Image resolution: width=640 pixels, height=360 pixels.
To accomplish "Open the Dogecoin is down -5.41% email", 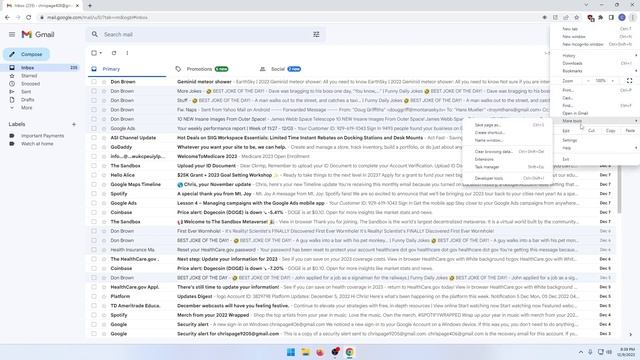I will pos(351,212).
